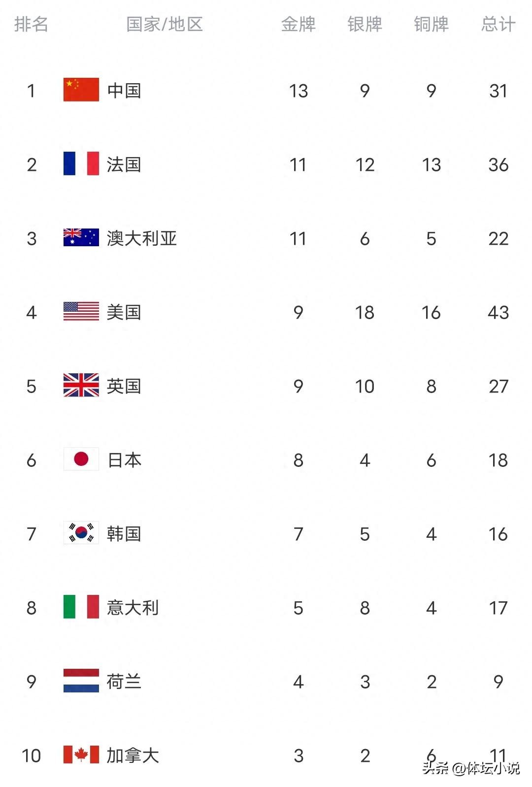Click the France flag icon
Screen dimensions: 532x787
tap(81, 164)
